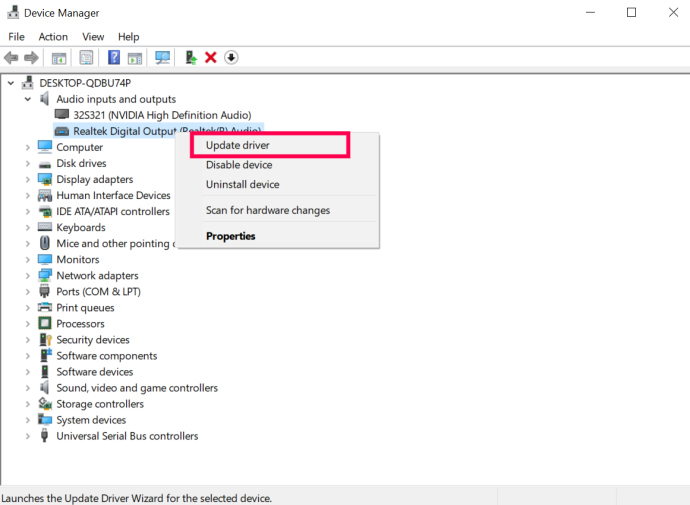Click the Security devices key icon
The image size is (690, 505).
pyautogui.click(x=45, y=339)
